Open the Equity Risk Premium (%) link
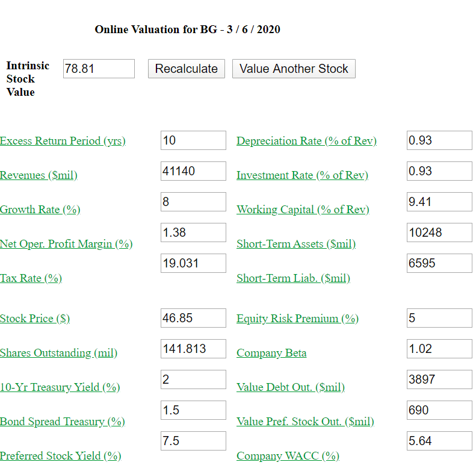The height and width of the screenshot is (468, 476). pyautogui.click(x=297, y=319)
